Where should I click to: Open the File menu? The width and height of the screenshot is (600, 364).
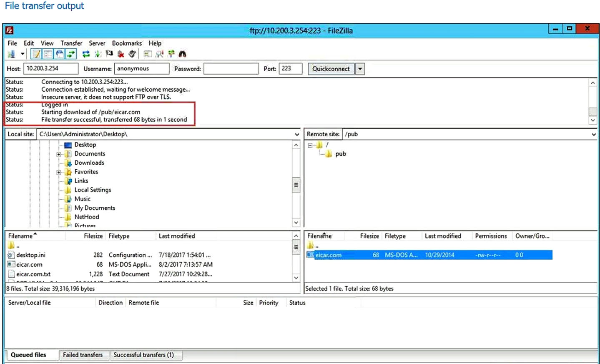click(x=13, y=43)
